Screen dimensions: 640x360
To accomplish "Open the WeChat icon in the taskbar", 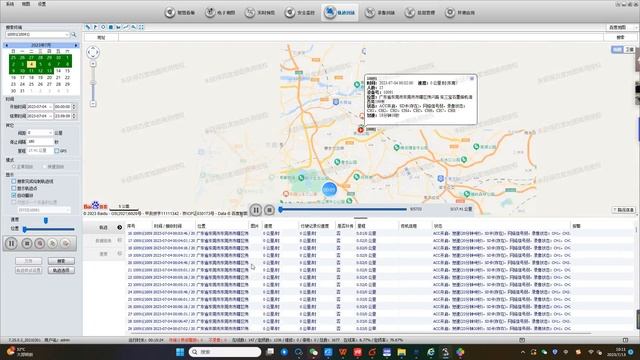I will pyautogui.click(x=313, y=352).
